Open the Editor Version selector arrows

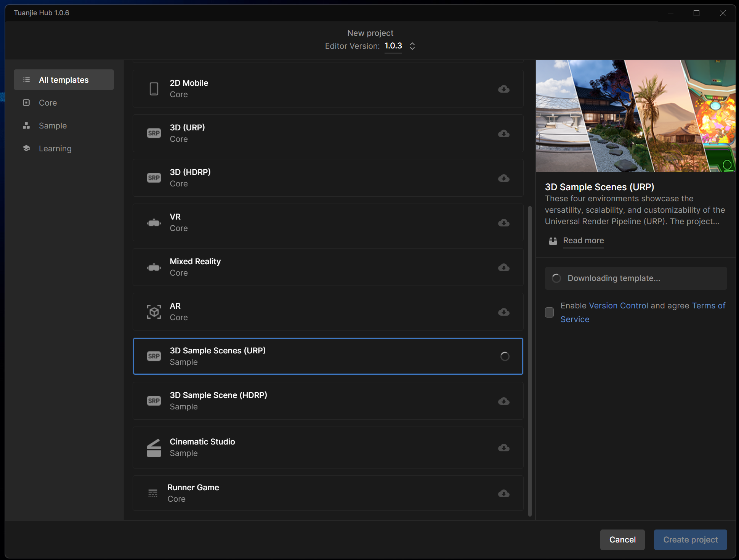412,46
